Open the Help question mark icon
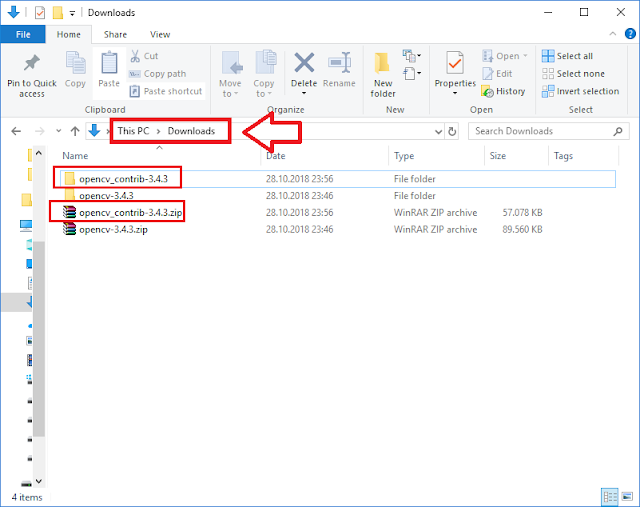Screen dimensions: 640x507 pos(630,34)
